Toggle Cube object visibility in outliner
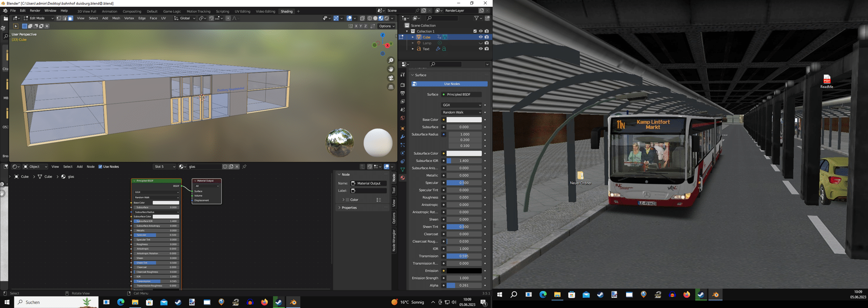This screenshot has width=868, height=308. (481, 37)
